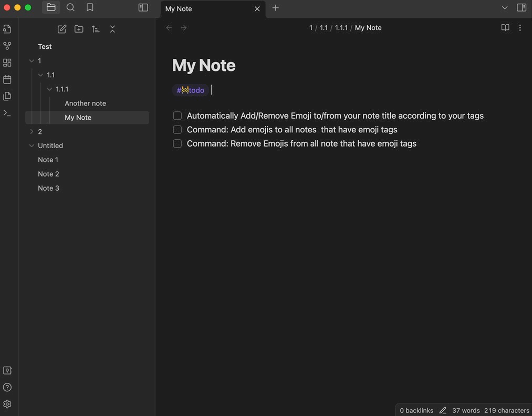The image size is (532, 416).
Task: Collapse all folders icon
Action: (x=112, y=29)
